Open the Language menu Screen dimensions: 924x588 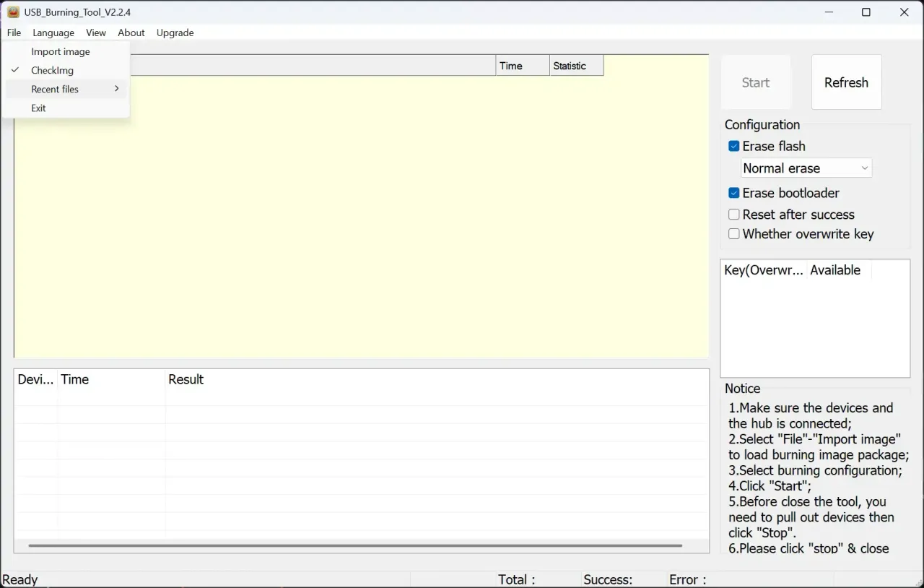point(53,33)
